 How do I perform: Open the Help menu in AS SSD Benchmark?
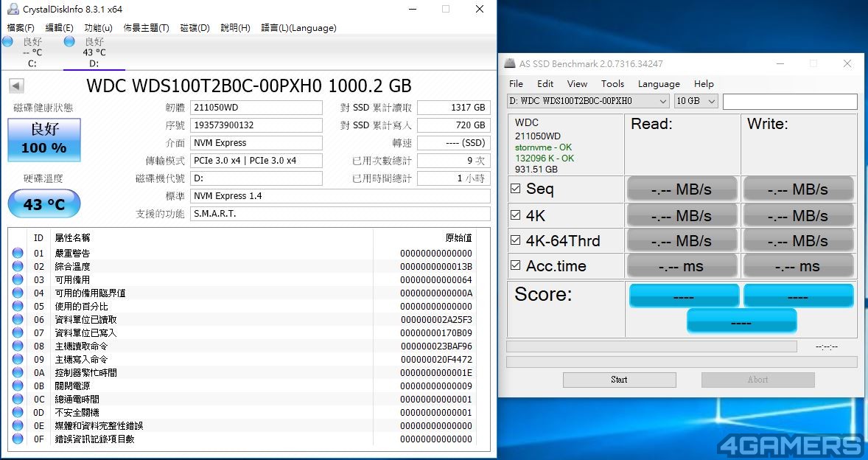pos(704,83)
